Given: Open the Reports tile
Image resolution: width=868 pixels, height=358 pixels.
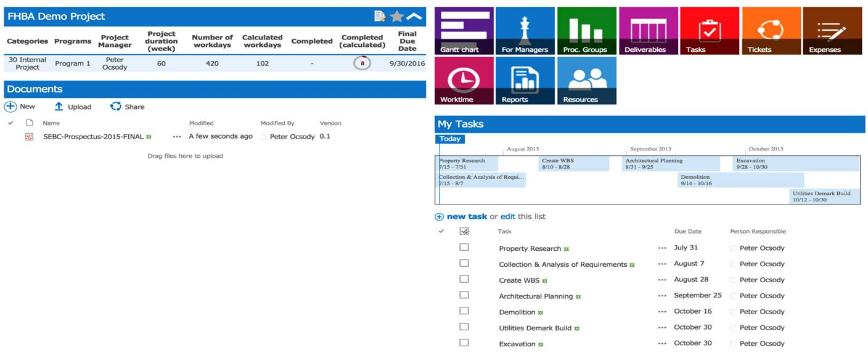Looking at the screenshot, I should point(525,80).
